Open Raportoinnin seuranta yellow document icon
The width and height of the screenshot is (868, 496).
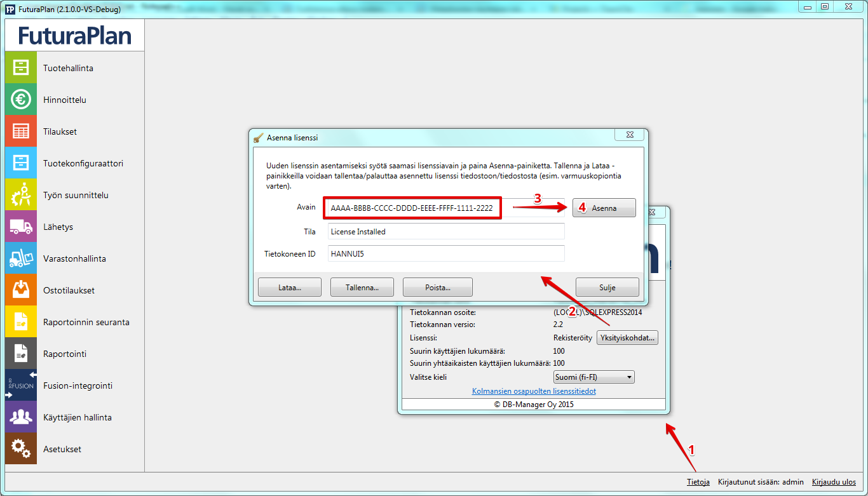pyautogui.click(x=21, y=322)
